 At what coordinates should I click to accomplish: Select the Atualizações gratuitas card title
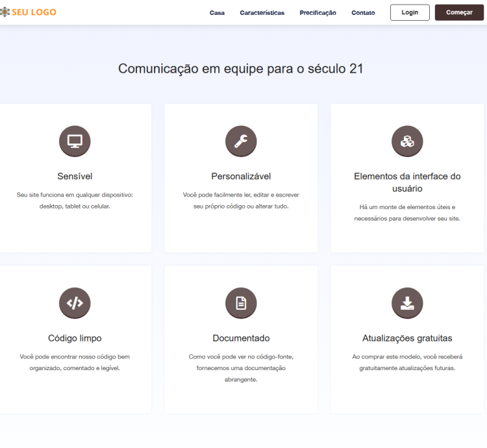click(407, 338)
